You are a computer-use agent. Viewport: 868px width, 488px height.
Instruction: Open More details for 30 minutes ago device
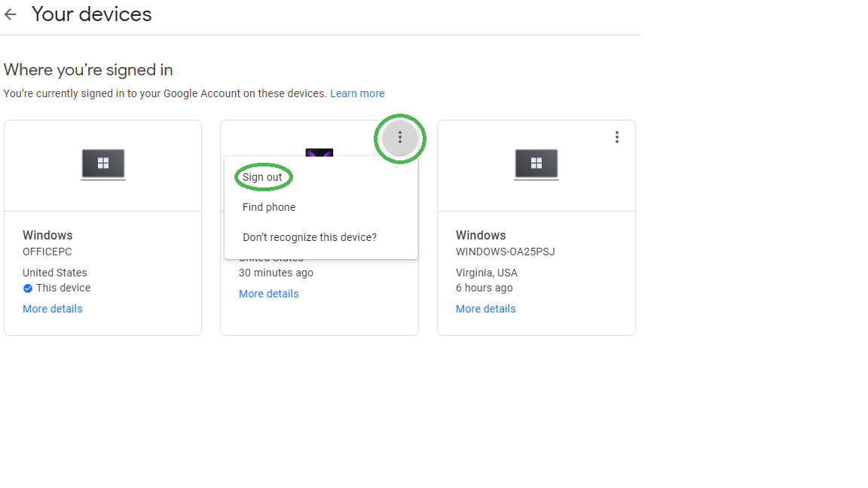(268, 294)
